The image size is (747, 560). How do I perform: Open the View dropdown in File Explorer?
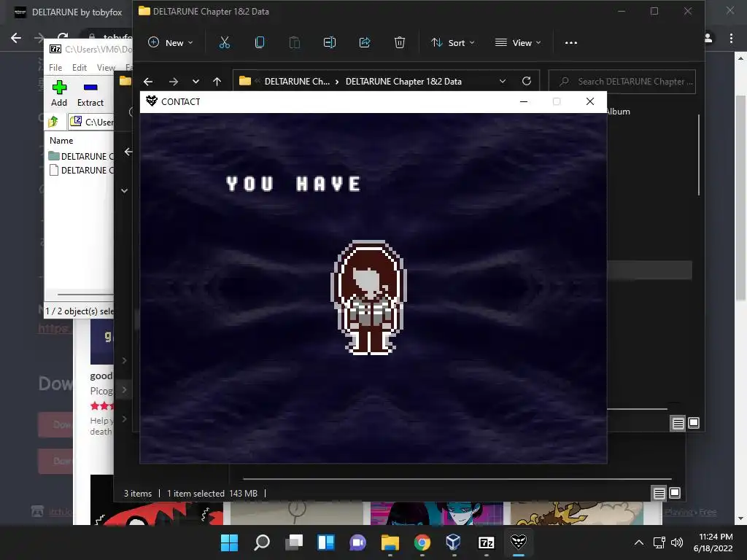[519, 43]
